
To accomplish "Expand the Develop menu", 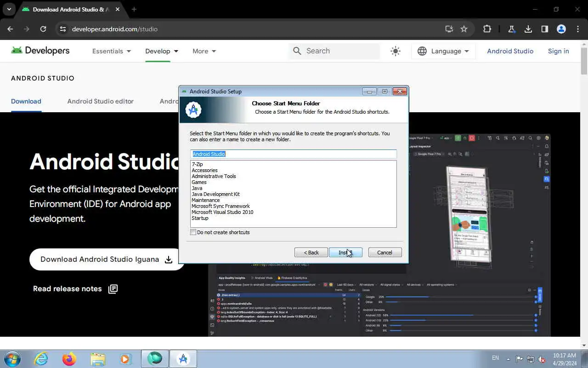I will point(162,51).
